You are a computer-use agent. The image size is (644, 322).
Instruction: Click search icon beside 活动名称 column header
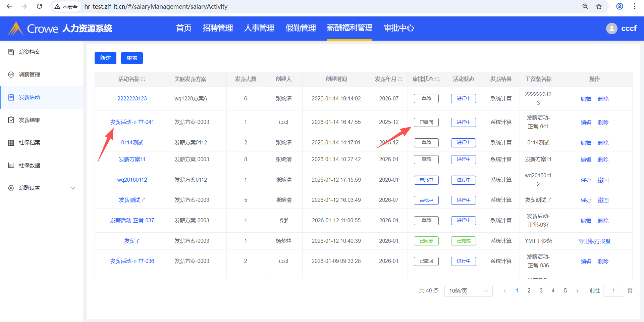click(143, 79)
